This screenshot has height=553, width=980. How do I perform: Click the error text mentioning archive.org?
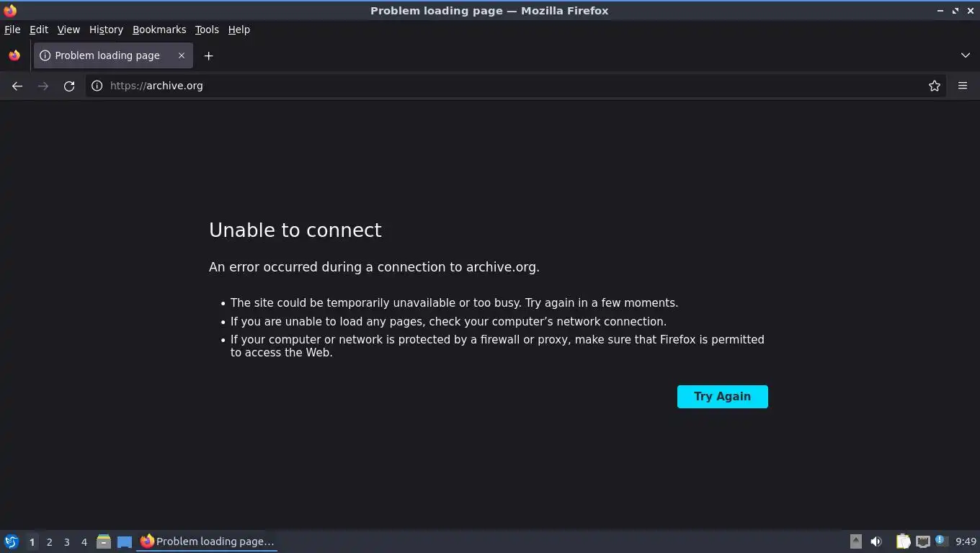click(374, 267)
